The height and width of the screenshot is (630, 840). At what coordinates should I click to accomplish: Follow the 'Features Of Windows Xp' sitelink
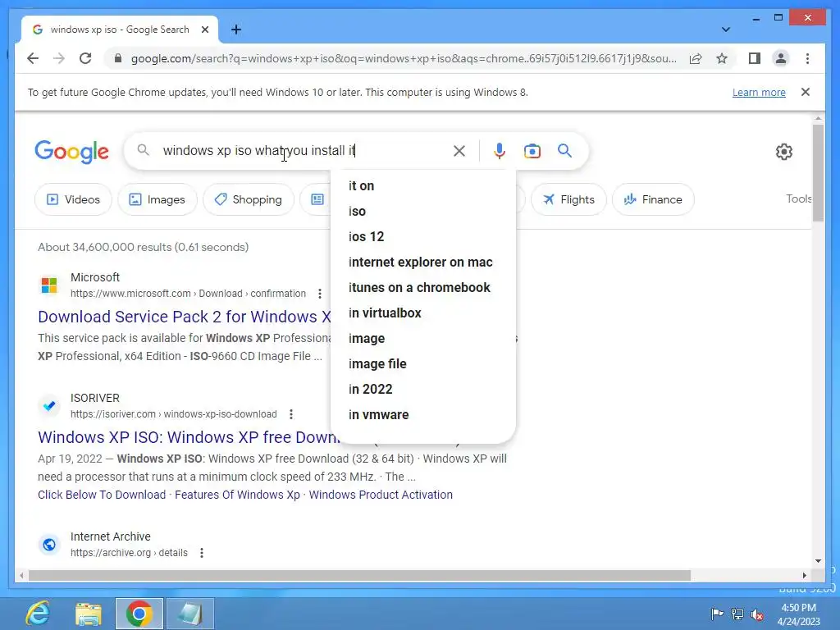[x=237, y=495]
